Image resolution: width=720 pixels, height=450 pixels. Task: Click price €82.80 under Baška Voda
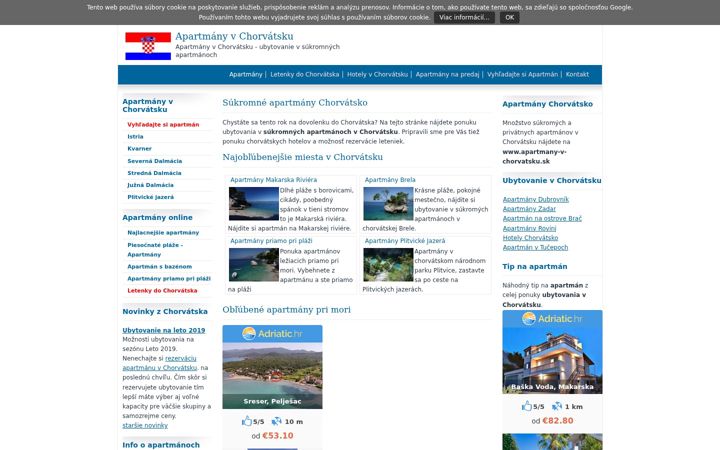tap(557, 421)
